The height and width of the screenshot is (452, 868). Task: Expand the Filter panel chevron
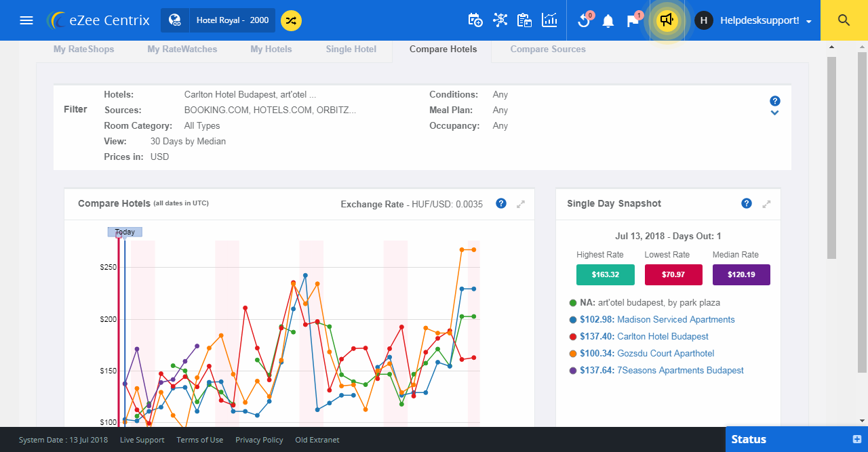[774, 113]
